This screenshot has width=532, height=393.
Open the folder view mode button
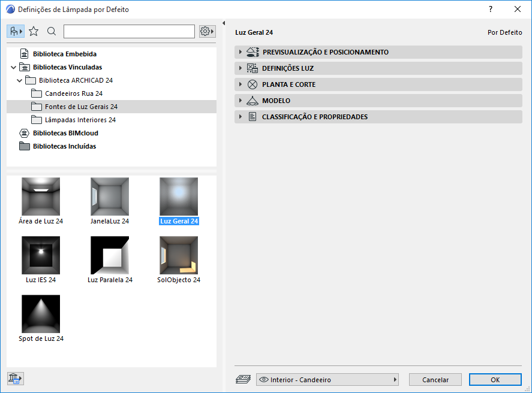[x=15, y=32]
